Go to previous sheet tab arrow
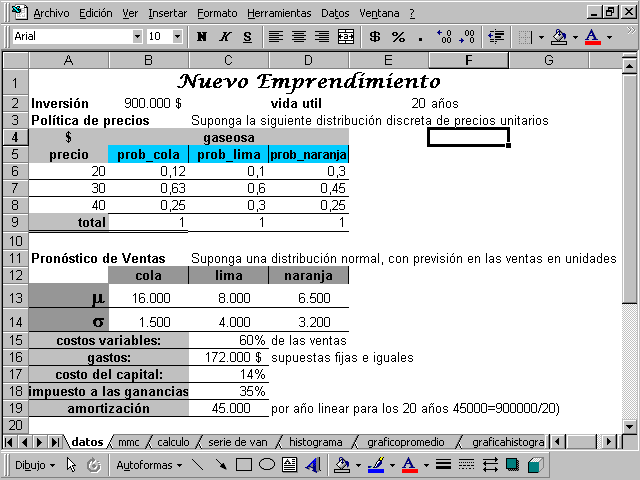Screen dimensions: 640x480 click(x=24, y=442)
